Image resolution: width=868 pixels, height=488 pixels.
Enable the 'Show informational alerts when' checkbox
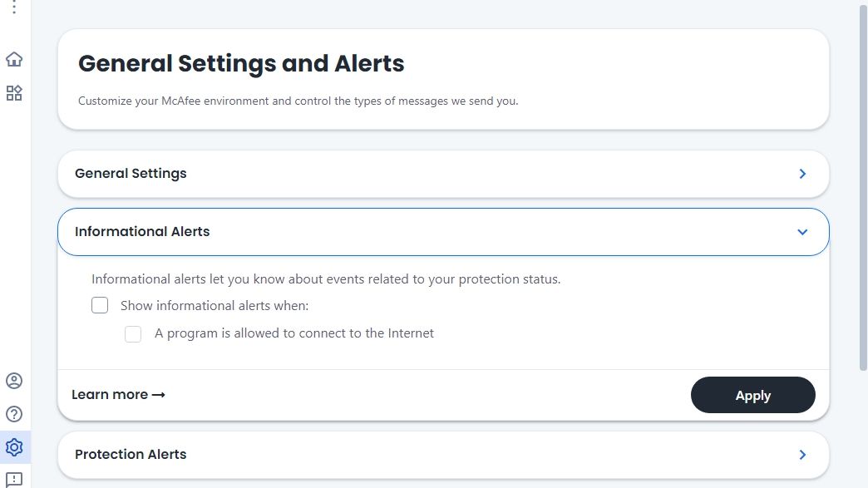[x=100, y=305]
